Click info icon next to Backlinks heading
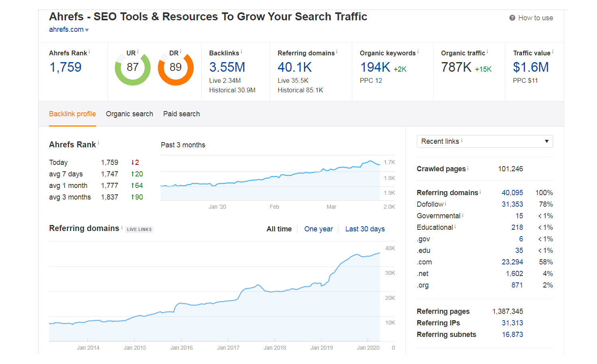 tap(242, 51)
